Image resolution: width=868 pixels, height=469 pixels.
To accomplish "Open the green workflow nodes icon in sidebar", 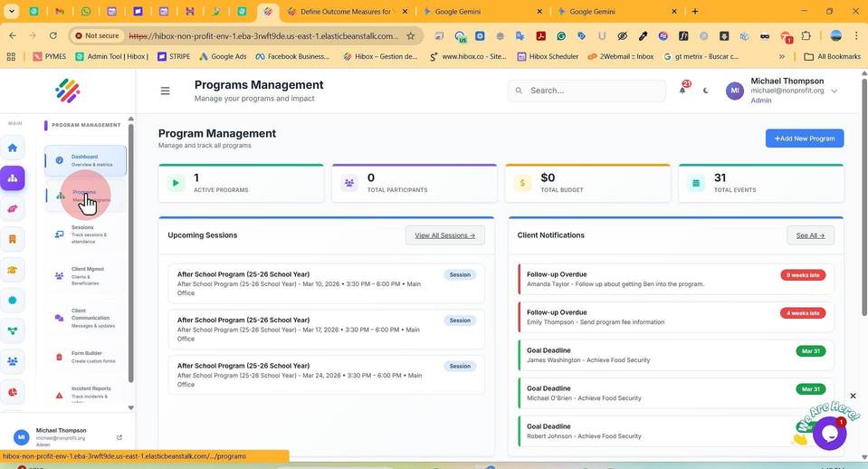I will [x=12, y=330].
